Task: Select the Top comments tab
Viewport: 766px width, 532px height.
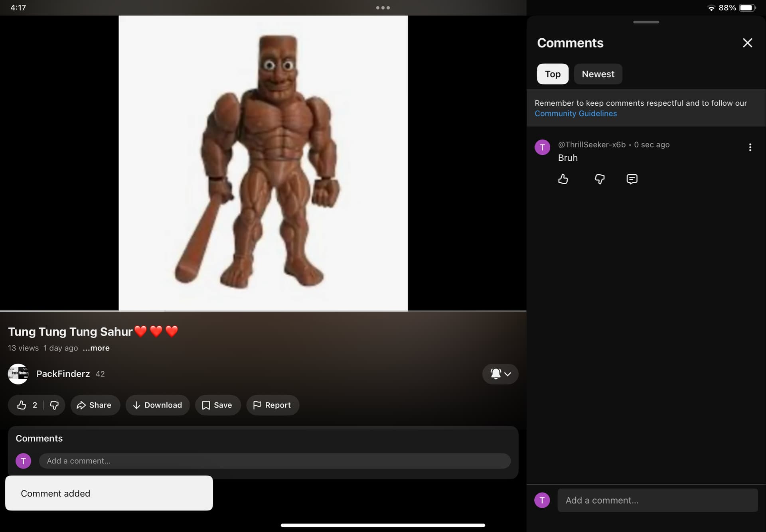Action: pos(553,74)
